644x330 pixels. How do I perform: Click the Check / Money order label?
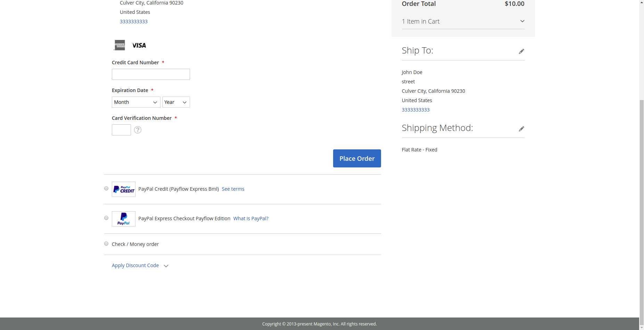135,244
